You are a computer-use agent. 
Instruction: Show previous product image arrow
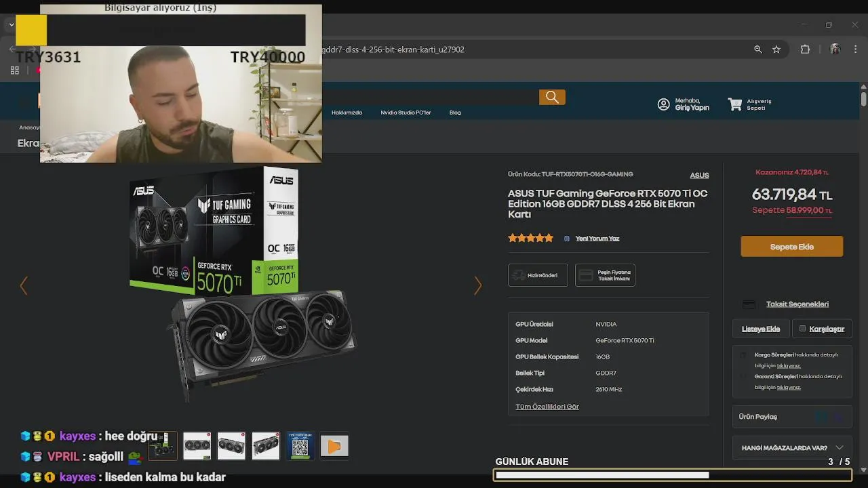(x=24, y=286)
